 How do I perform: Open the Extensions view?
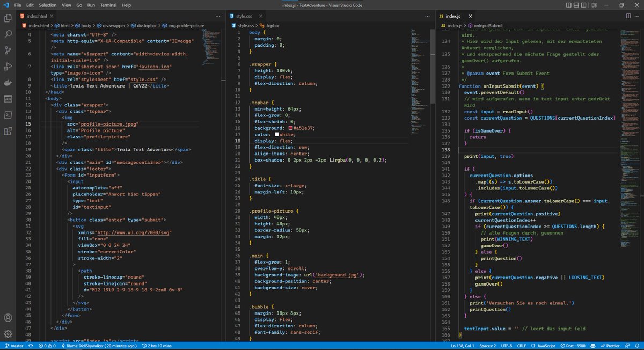tap(8, 131)
